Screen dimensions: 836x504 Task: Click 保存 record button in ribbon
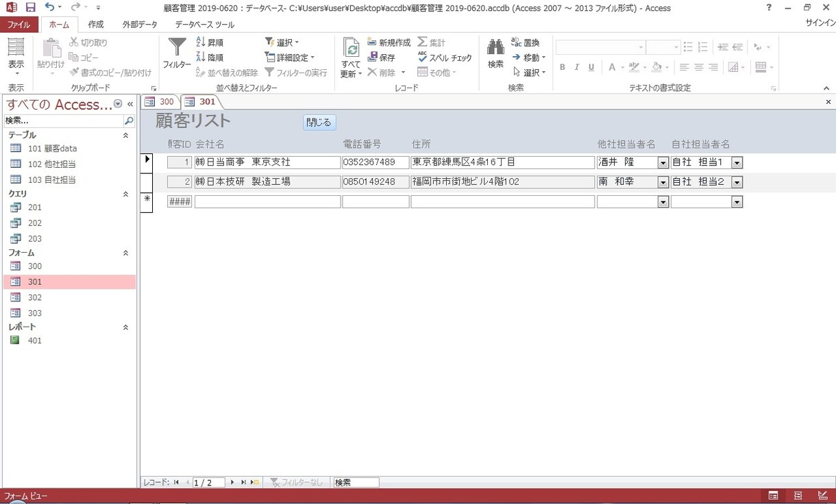click(x=381, y=58)
